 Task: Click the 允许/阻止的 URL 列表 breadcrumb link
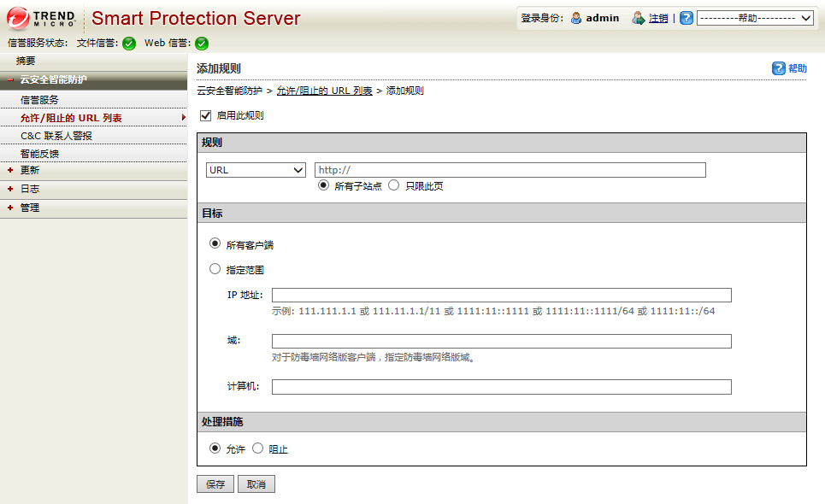click(325, 91)
